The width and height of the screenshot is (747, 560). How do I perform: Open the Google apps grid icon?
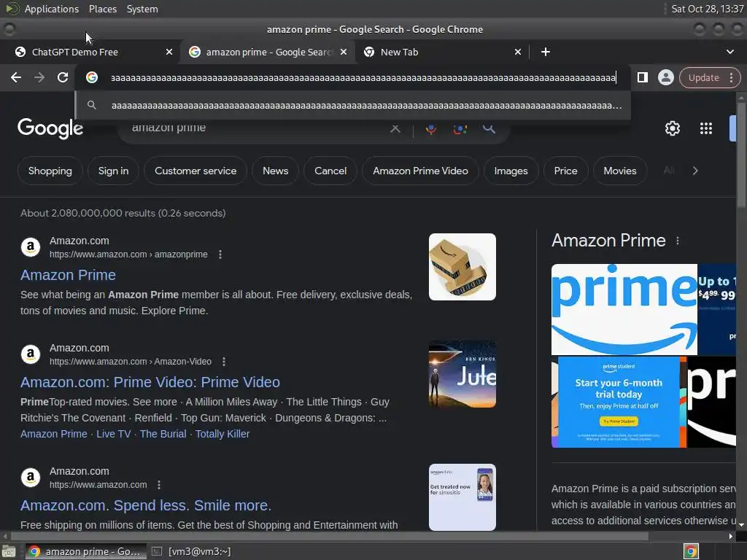pos(705,128)
